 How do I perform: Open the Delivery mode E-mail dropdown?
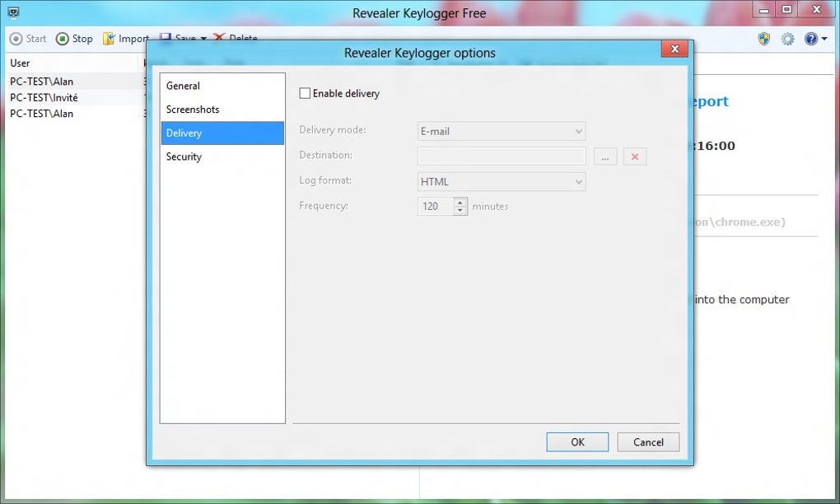point(502,131)
